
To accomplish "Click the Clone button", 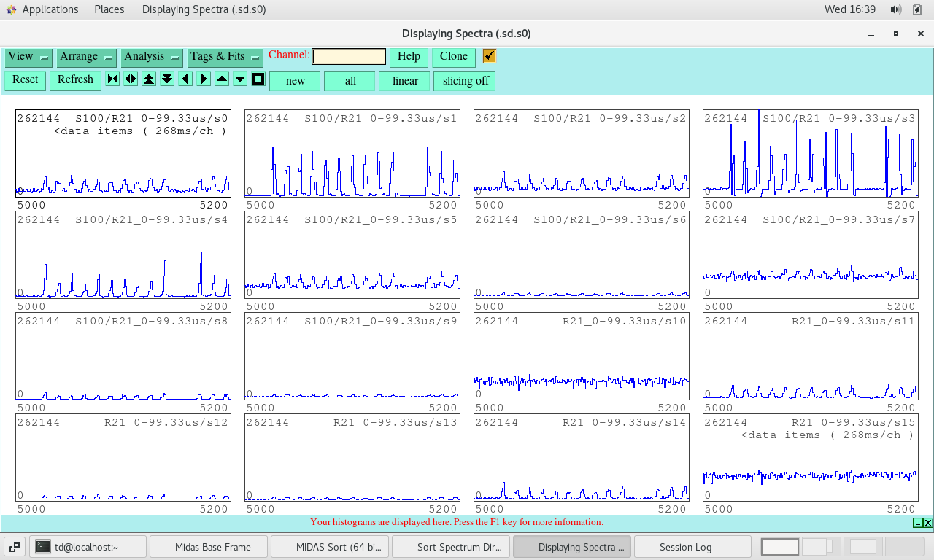I will tap(453, 57).
